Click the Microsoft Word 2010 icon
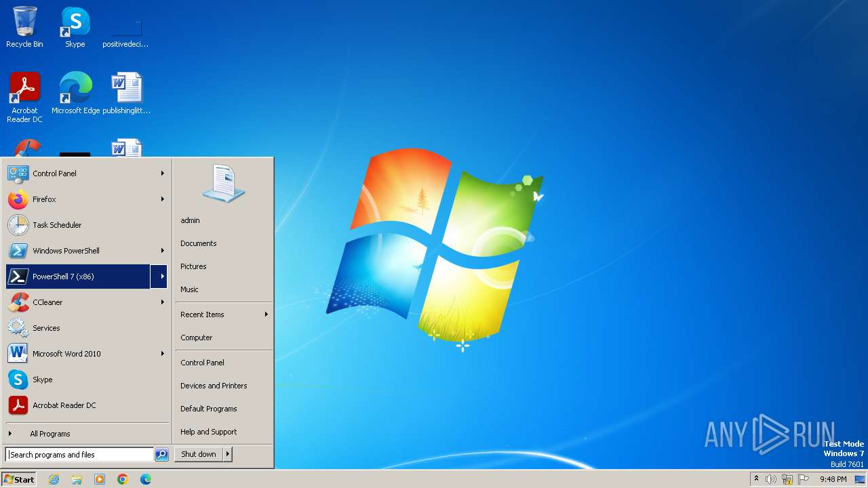Screen dimensions: 868x488 coord(18,354)
